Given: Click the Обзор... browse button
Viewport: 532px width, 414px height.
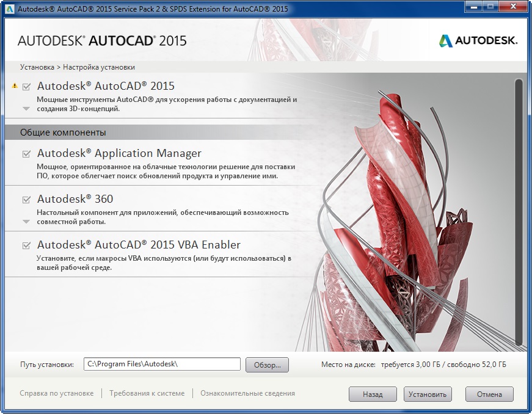Looking at the screenshot, I should (x=267, y=365).
